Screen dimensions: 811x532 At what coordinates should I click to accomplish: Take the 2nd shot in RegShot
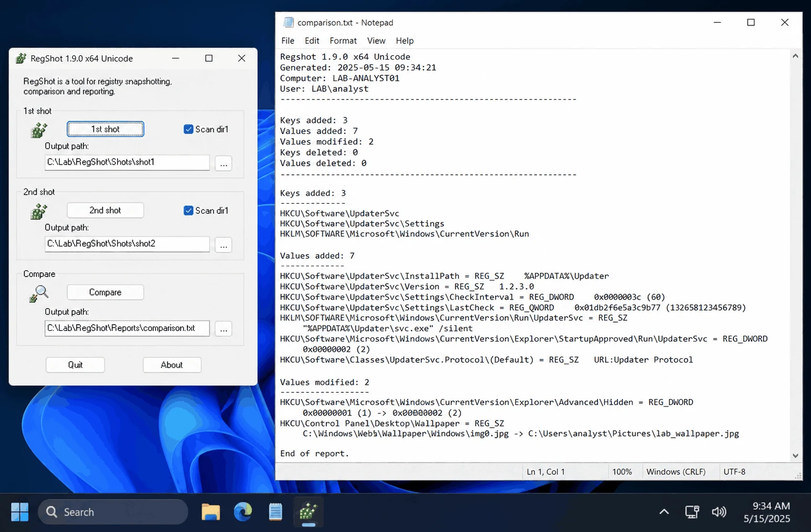(x=105, y=210)
